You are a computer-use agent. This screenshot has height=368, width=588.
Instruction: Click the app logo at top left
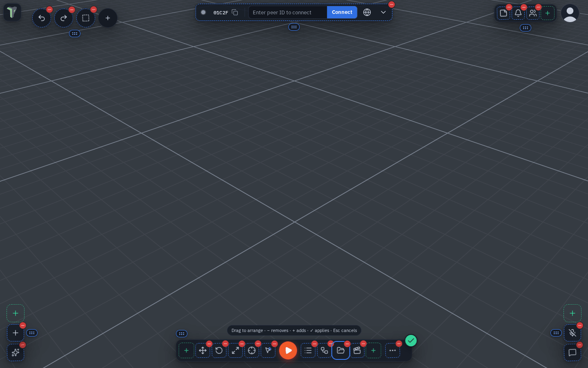click(12, 12)
